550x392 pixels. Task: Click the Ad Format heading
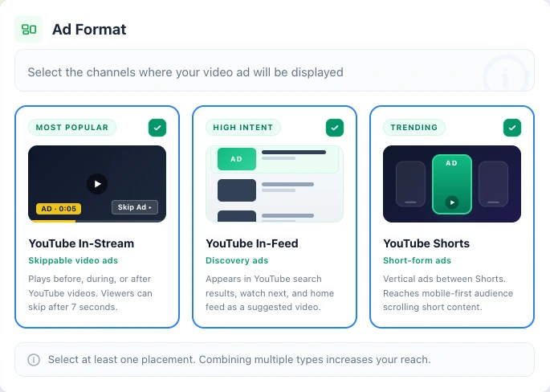pos(89,30)
